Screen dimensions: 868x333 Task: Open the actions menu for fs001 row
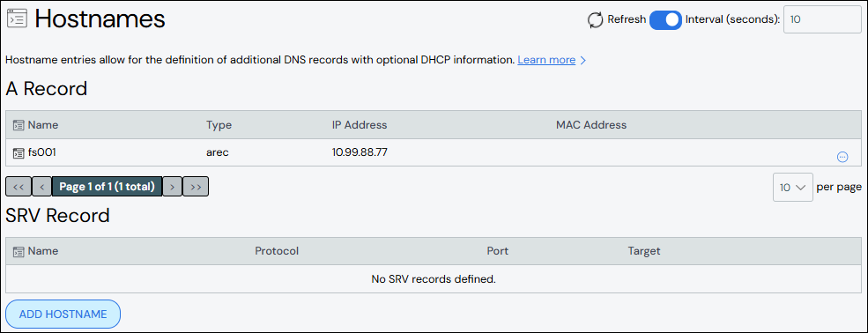point(842,157)
